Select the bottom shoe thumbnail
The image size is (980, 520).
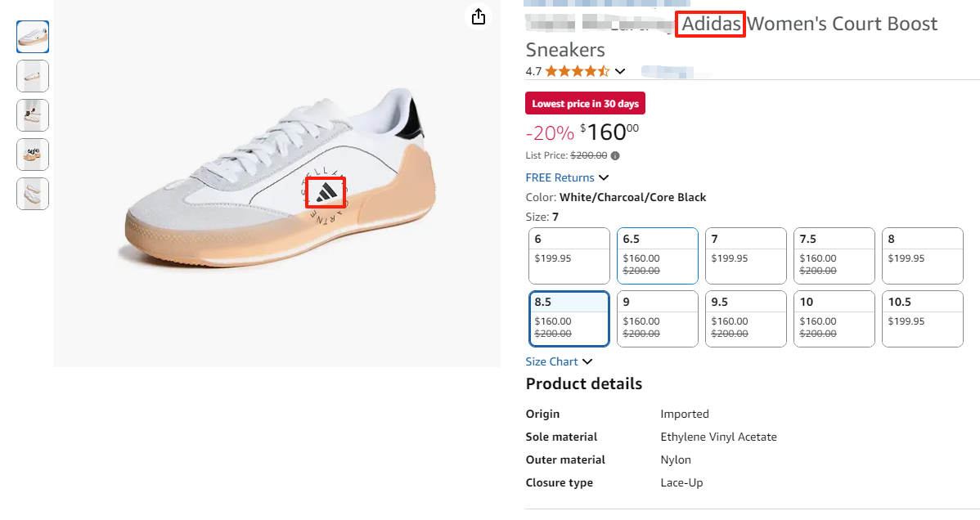coord(32,194)
